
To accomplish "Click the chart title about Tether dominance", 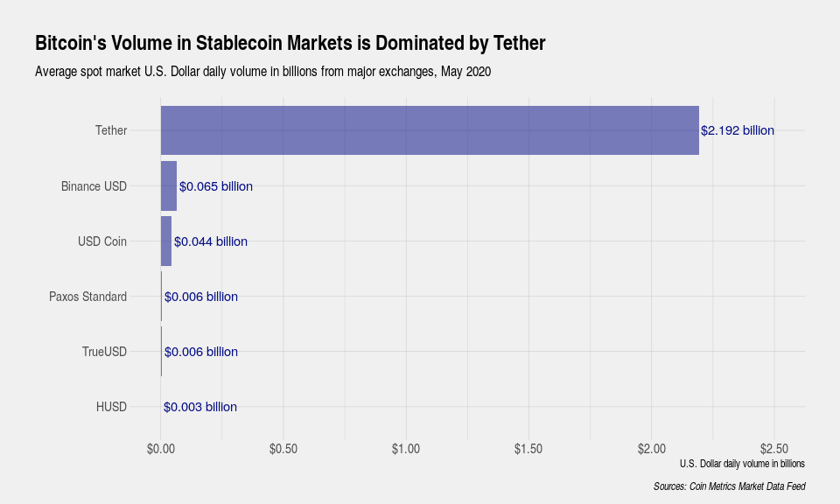I will [x=290, y=43].
